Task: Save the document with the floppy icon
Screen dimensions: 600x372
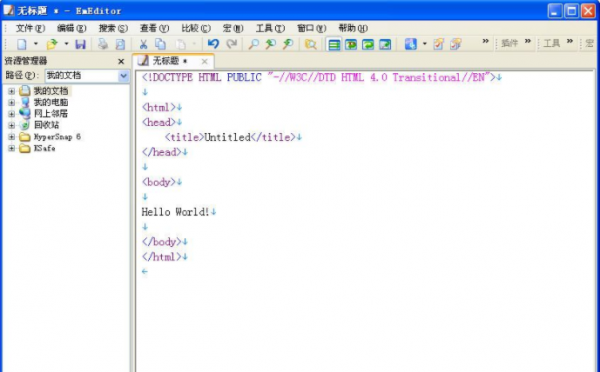Action: [80, 44]
